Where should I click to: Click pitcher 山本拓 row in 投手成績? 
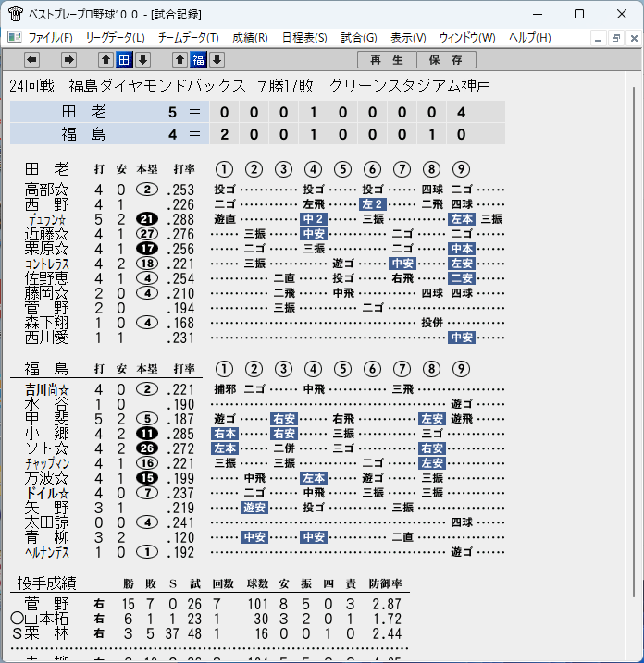(x=209, y=619)
